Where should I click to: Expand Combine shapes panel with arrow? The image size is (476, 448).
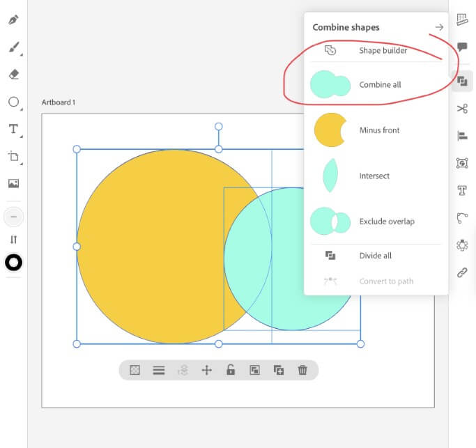[x=439, y=27]
